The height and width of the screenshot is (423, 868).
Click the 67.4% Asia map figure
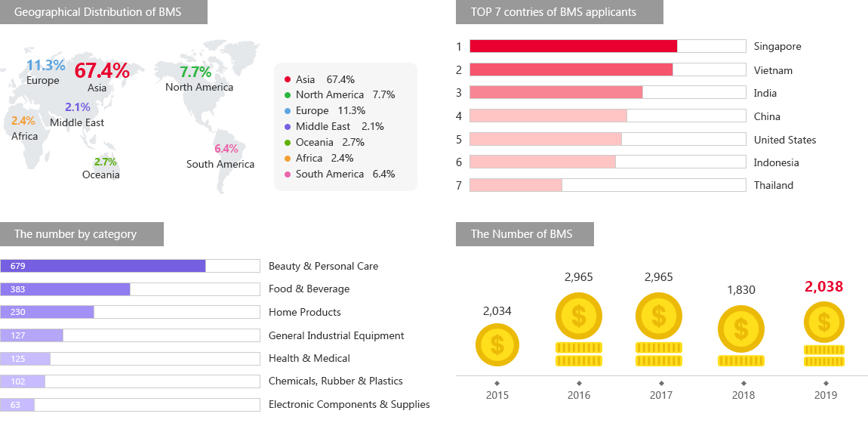coord(102,71)
